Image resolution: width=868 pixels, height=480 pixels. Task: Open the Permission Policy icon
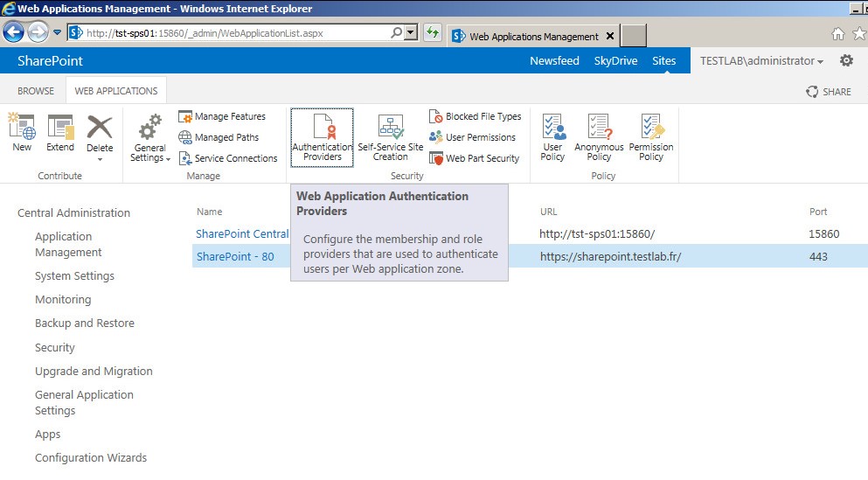coord(651,127)
